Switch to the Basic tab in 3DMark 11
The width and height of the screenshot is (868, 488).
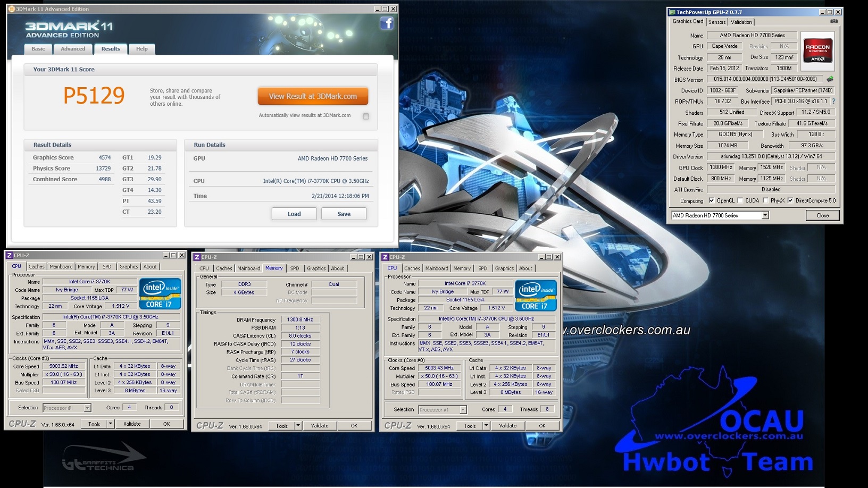(x=38, y=49)
